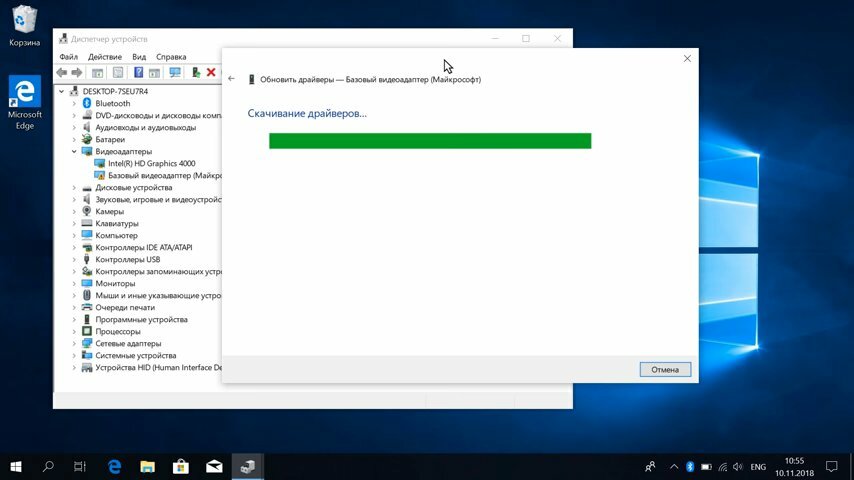Viewport: 854px width, 480px height.
Task: Select Системные устройства tree item
Action: [x=136, y=355]
